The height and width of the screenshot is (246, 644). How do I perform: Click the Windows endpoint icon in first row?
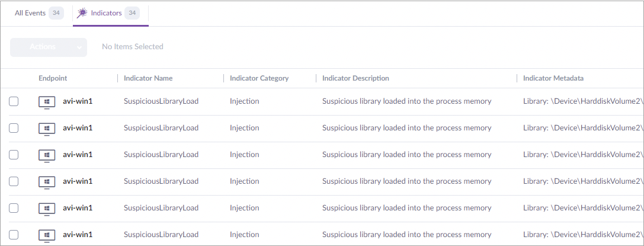(x=47, y=102)
